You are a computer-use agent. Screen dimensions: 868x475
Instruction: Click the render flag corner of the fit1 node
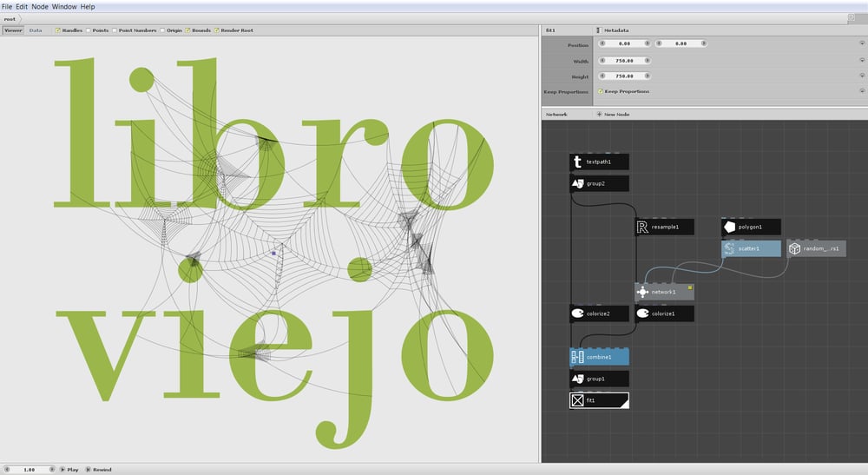tap(625, 404)
